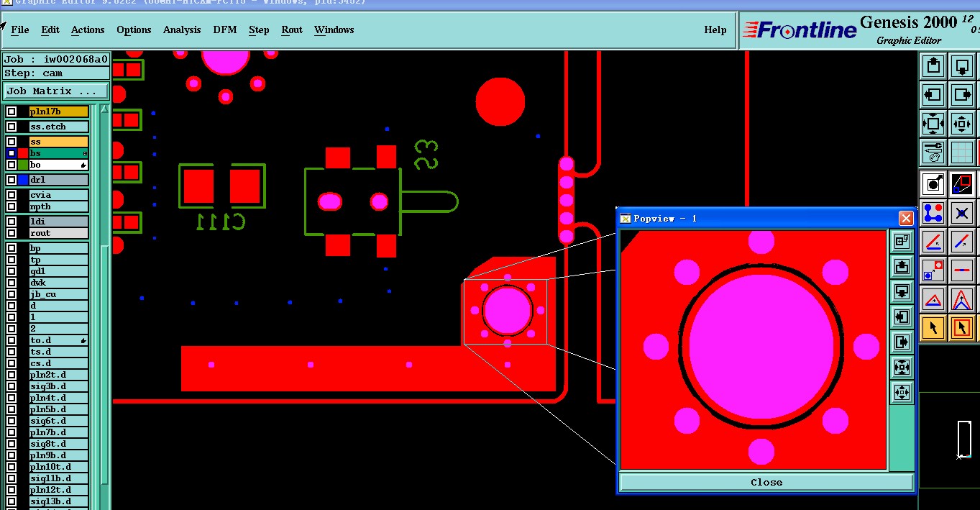Pan left in the Popview window
The image size is (980, 510).
coord(902,317)
